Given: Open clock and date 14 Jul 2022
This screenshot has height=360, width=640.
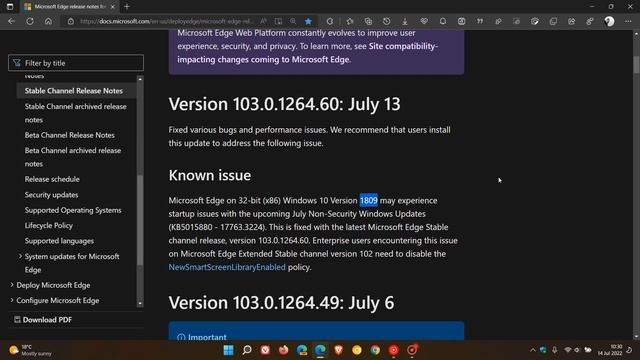Looking at the screenshot, I should 610,350.
